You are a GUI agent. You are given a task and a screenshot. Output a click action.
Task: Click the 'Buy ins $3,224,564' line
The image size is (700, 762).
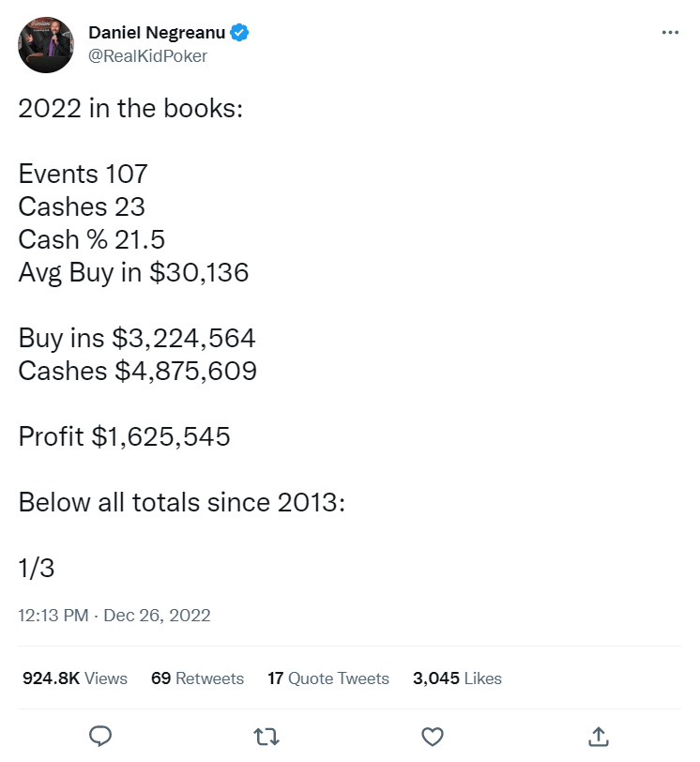click(x=137, y=338)
